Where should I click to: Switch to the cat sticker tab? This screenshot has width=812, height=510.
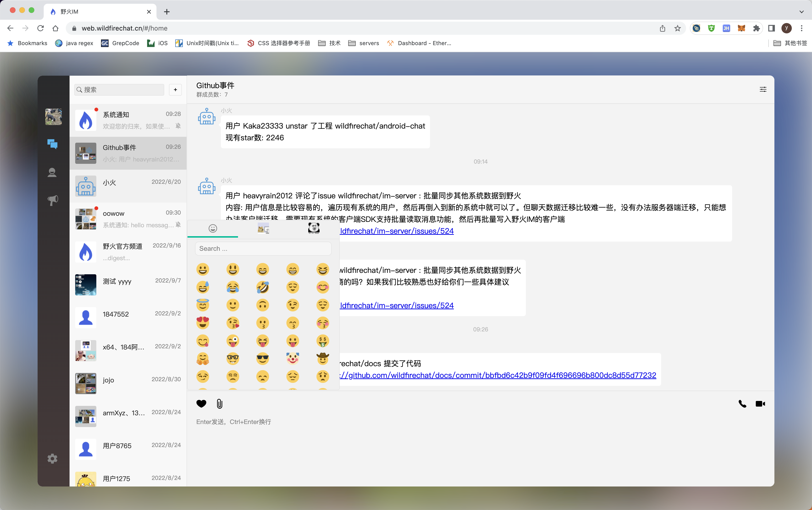(x=263, y=229)
